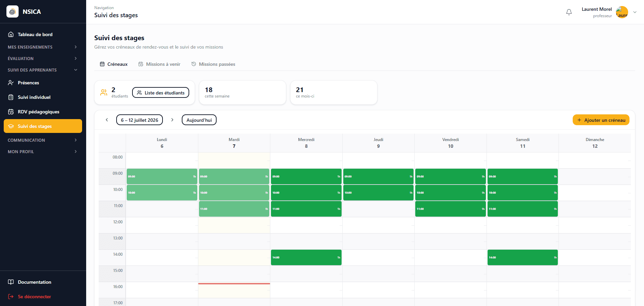
Task: Click Ajouter un créneau button
Action: point(601,120)
